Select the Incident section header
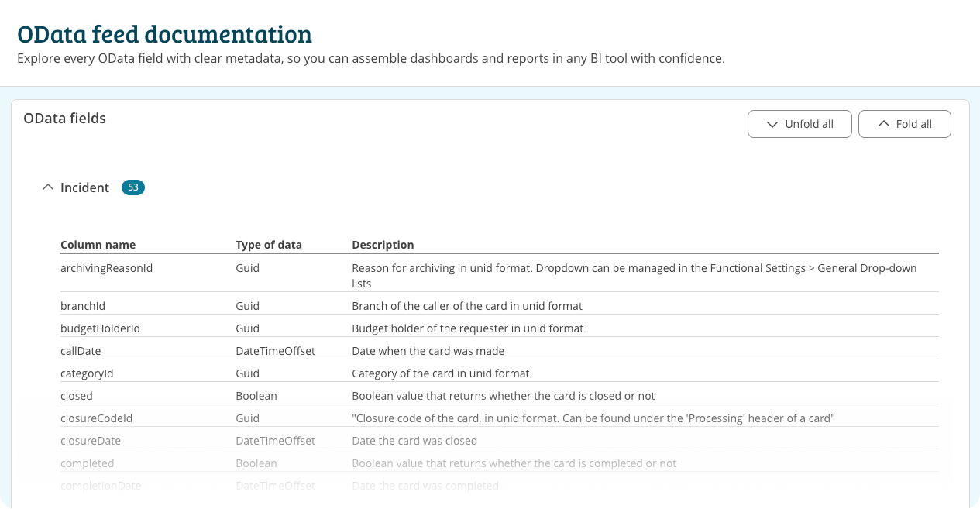This screenshot has height=509, width=980. click(85, 187)
